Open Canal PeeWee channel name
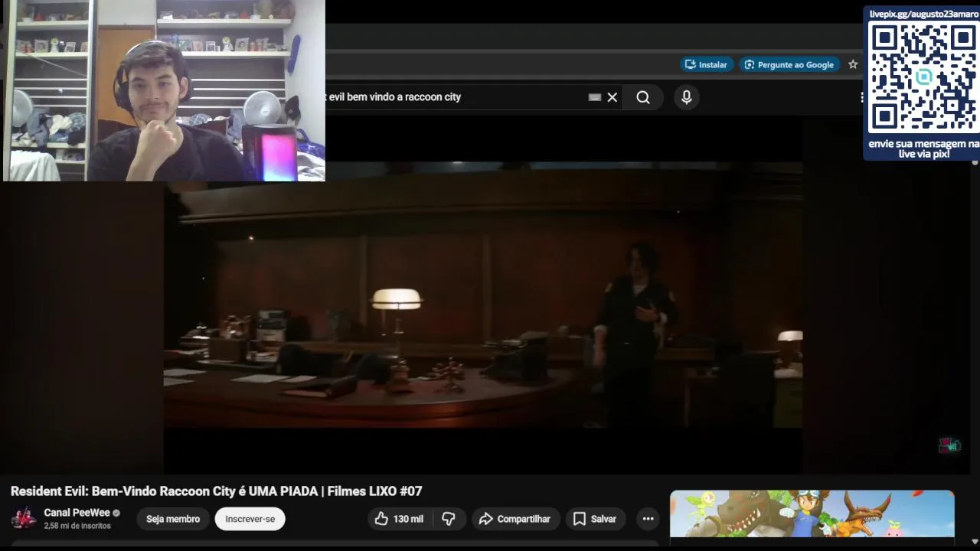Image resolution: width=980 pixels, height=551 pixels. 77,513
